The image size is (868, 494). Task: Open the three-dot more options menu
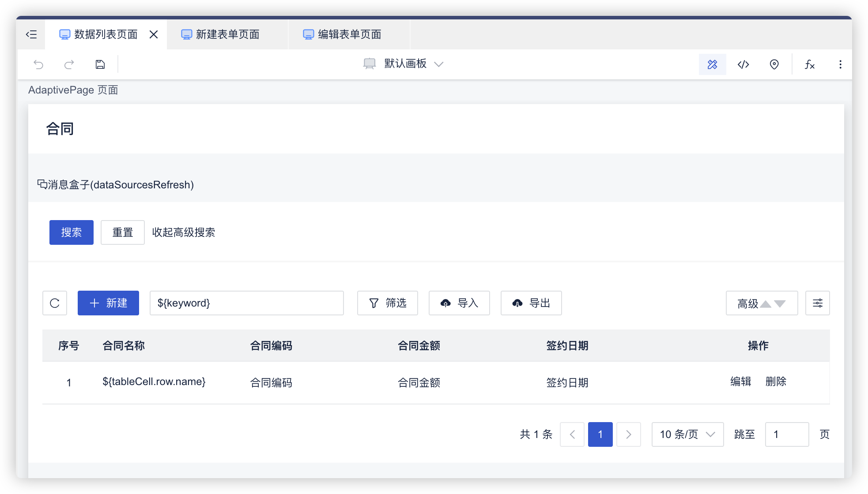pos(840,64)
